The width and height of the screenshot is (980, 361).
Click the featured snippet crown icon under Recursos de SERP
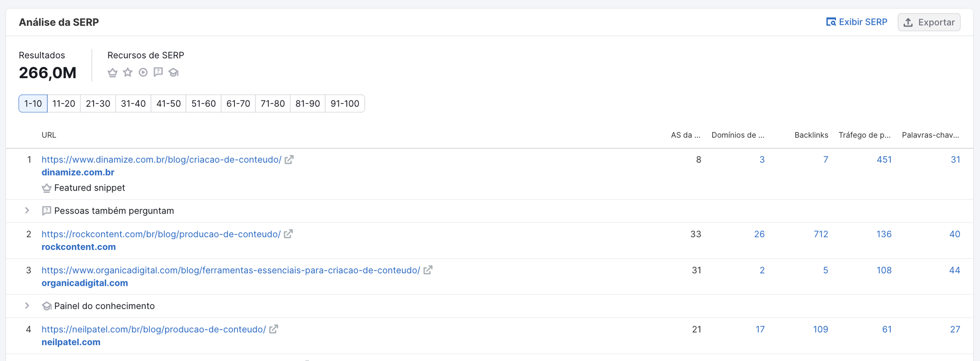[113, 72]
